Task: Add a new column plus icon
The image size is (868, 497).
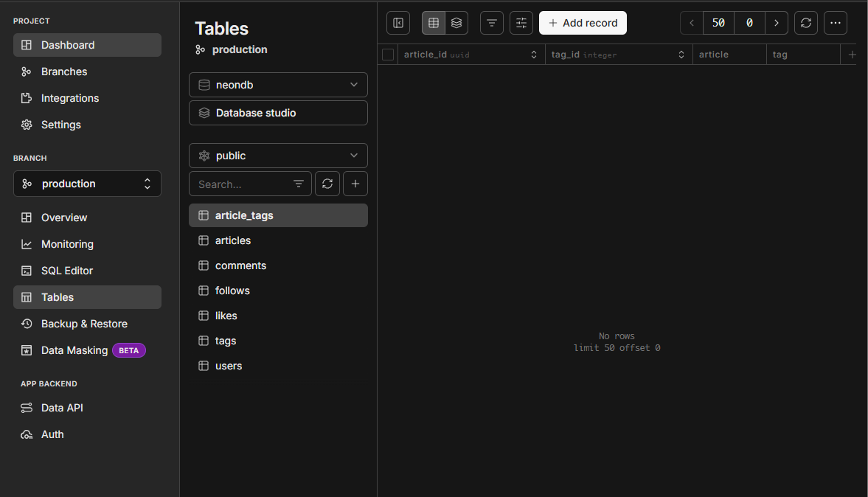Action: coord(853,55)
